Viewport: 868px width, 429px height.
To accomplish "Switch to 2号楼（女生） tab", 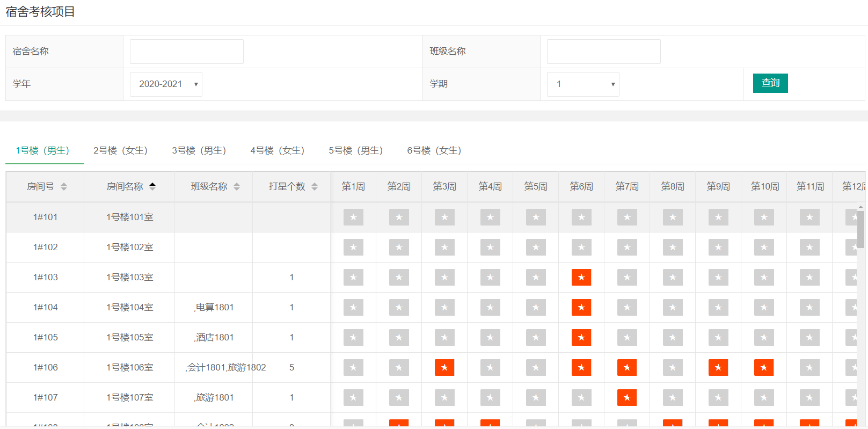I will (120, 150).
